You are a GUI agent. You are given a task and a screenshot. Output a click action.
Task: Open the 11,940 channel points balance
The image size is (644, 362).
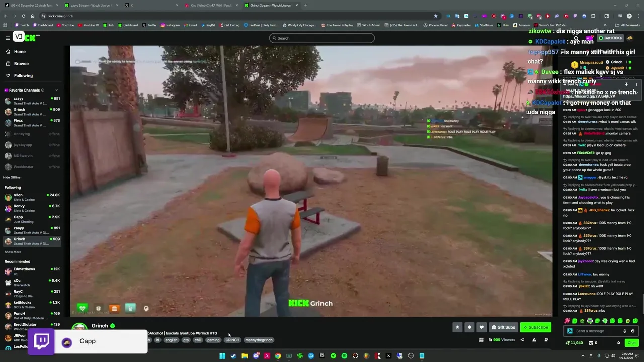tap(574, 343)
